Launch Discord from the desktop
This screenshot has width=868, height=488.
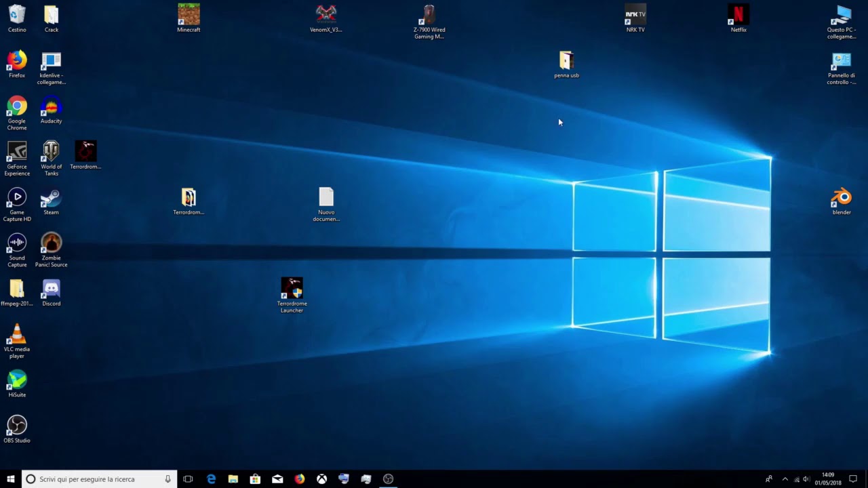[x=52, y=292]
